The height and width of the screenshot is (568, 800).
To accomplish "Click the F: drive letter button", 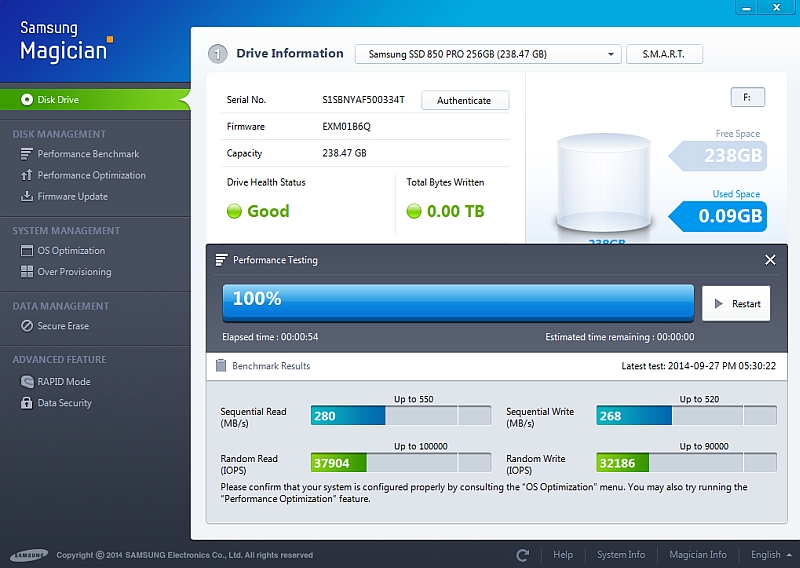I will click(x=747, y=97).
